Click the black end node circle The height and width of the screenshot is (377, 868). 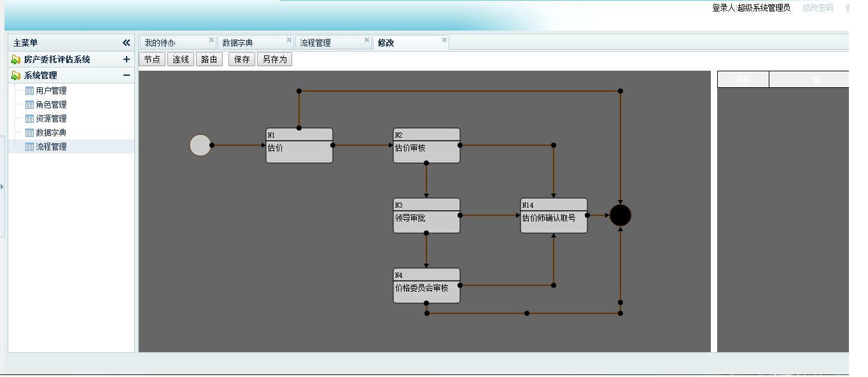click(620, 215)
